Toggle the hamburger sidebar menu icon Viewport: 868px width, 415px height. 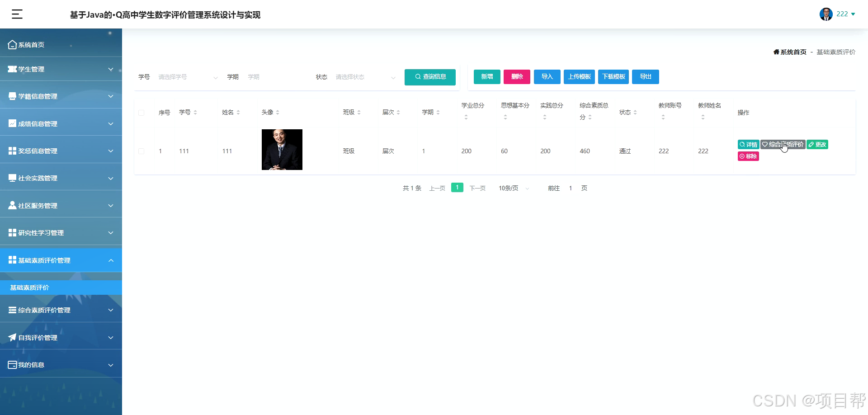pos(17,14)
